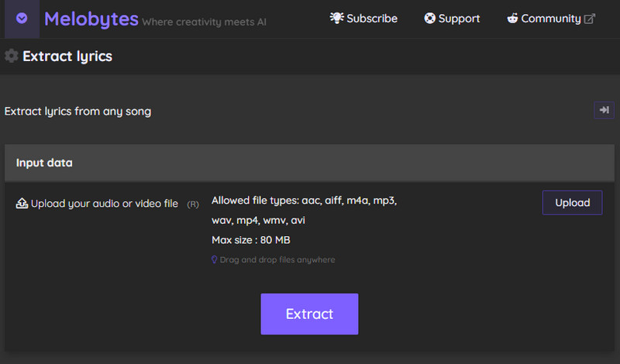This screenshot has width=620, height=364.
Task: Click the Support lifebuoy icon
Action: pos(429,19)
